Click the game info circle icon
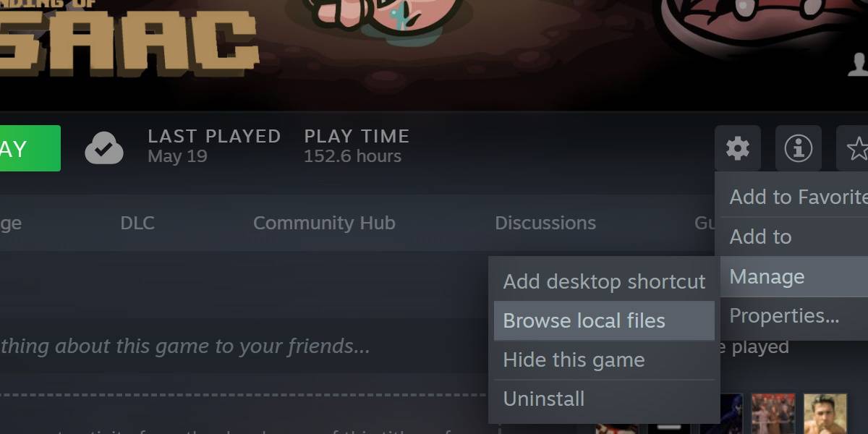Image resolution: width=868 pixels, height=434 pixels. click(x=799, y=148)
